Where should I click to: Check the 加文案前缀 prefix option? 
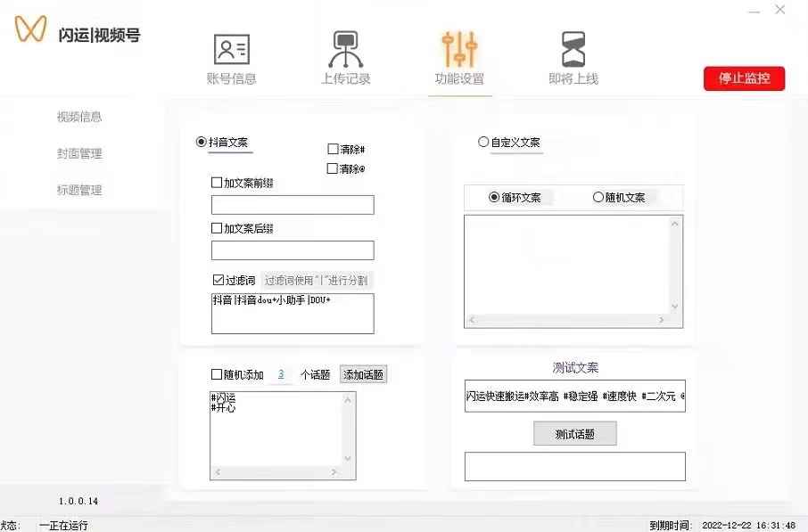click(x=215, y=180)
